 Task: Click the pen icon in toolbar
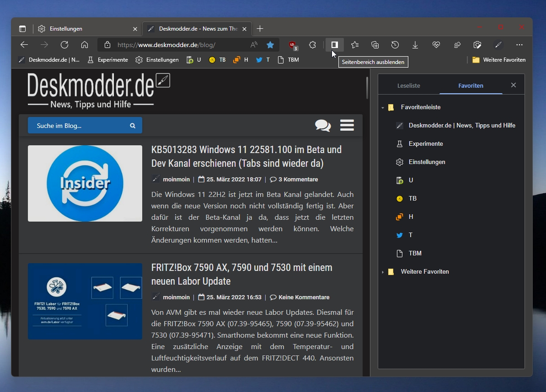[498, 45]
